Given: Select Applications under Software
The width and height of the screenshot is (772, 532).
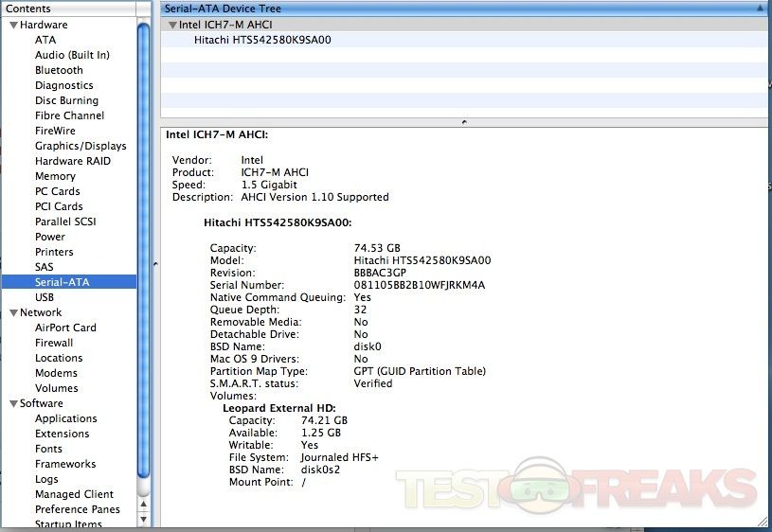Looking at the screenshot, I should [65, 418].
